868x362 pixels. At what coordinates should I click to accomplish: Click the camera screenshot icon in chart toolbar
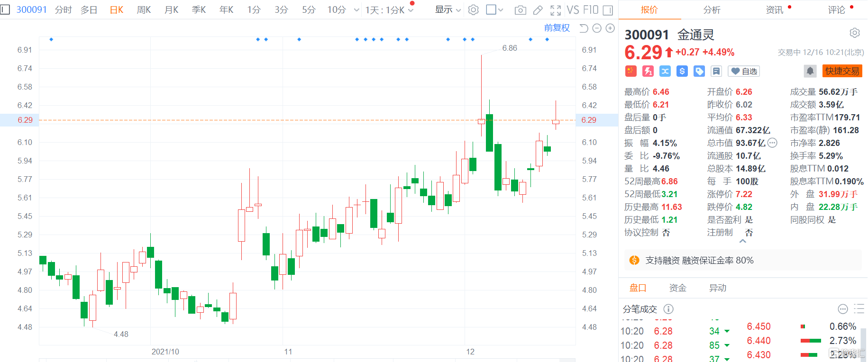pos(520,10)
